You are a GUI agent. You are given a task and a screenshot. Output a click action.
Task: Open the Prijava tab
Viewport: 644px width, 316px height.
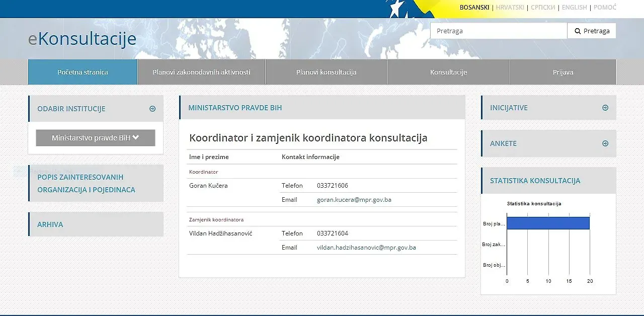coord(563,72)
